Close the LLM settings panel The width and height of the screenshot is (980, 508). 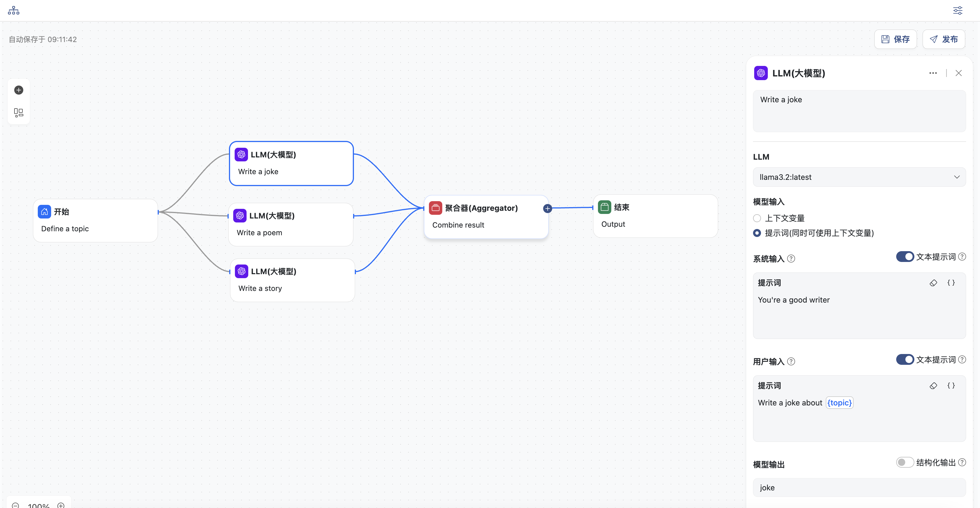958,73
